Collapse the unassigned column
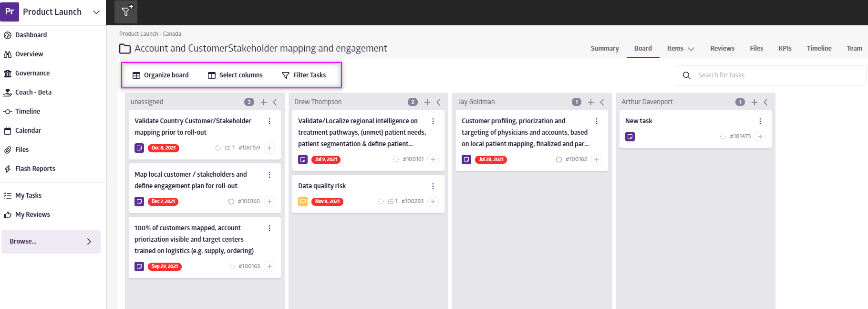This screenshot has width=868, height=309. [275, 102]
